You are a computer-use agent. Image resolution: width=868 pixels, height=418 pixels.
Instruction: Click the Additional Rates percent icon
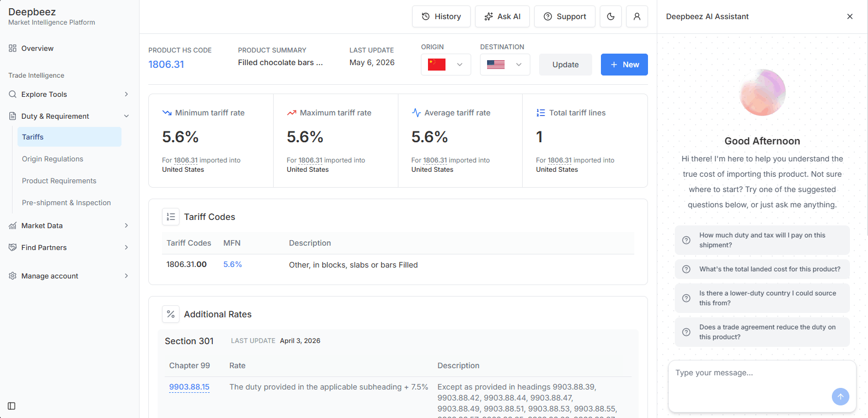(x=171, y=314)
